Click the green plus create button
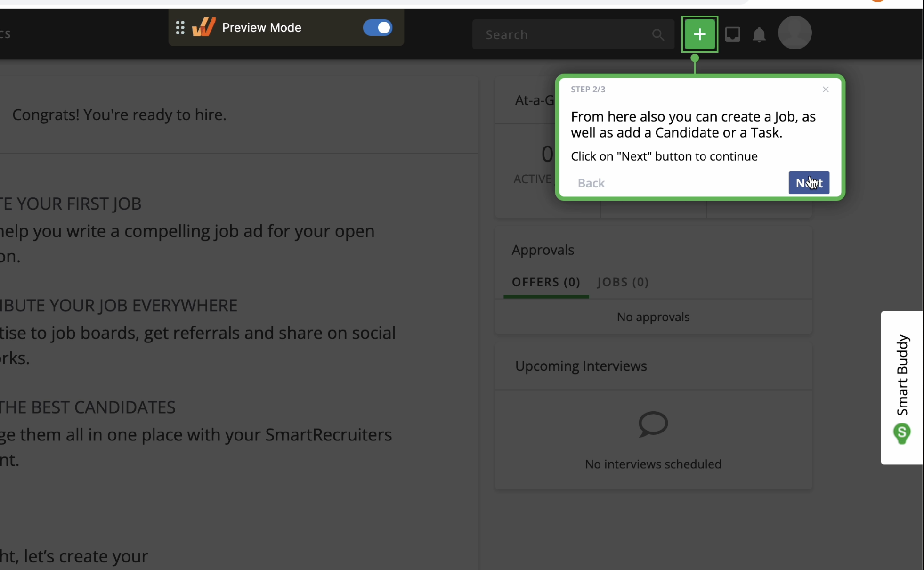 coord(699,34)
